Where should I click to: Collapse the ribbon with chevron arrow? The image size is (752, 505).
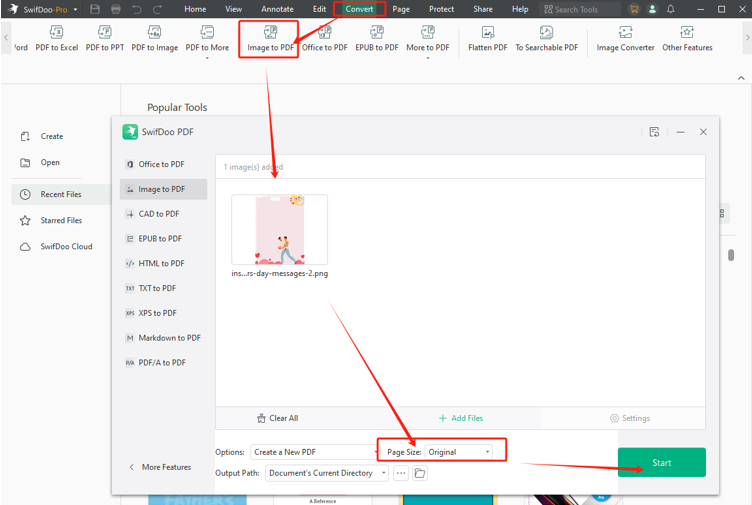coord(741,78)
